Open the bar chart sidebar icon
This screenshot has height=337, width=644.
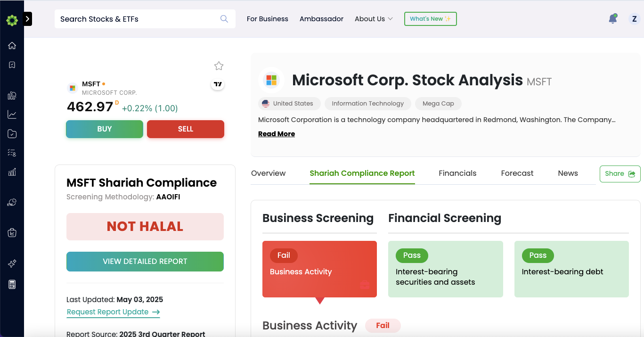coord(12,172)
